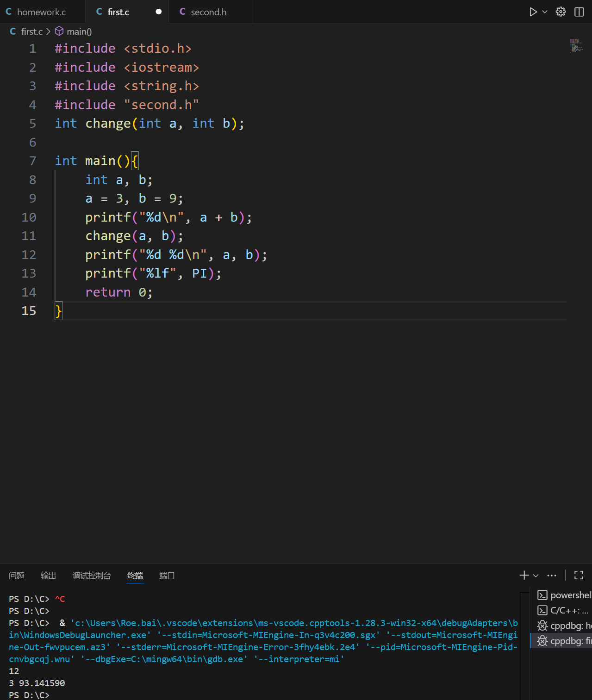Select the 终端 (Terminal) panel tab
The image size is (592, 700).
coord(135,576)
